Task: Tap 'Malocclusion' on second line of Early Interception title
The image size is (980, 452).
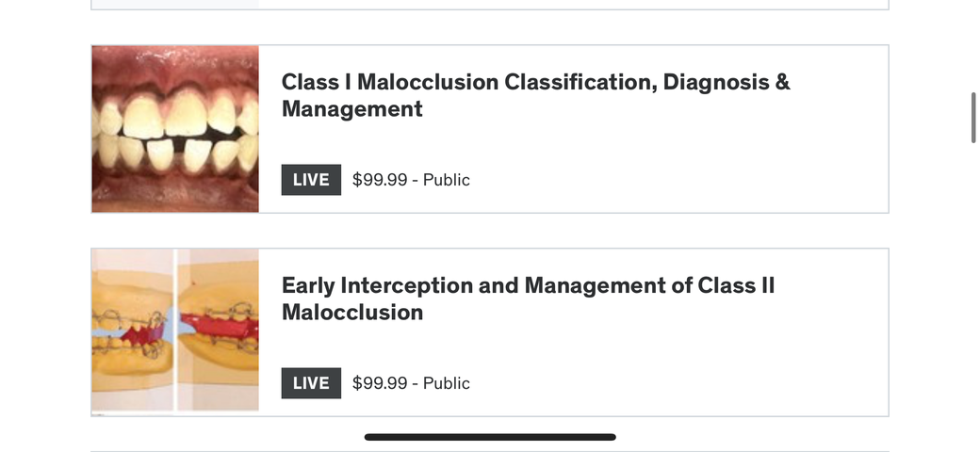Action: click(352, 312)
